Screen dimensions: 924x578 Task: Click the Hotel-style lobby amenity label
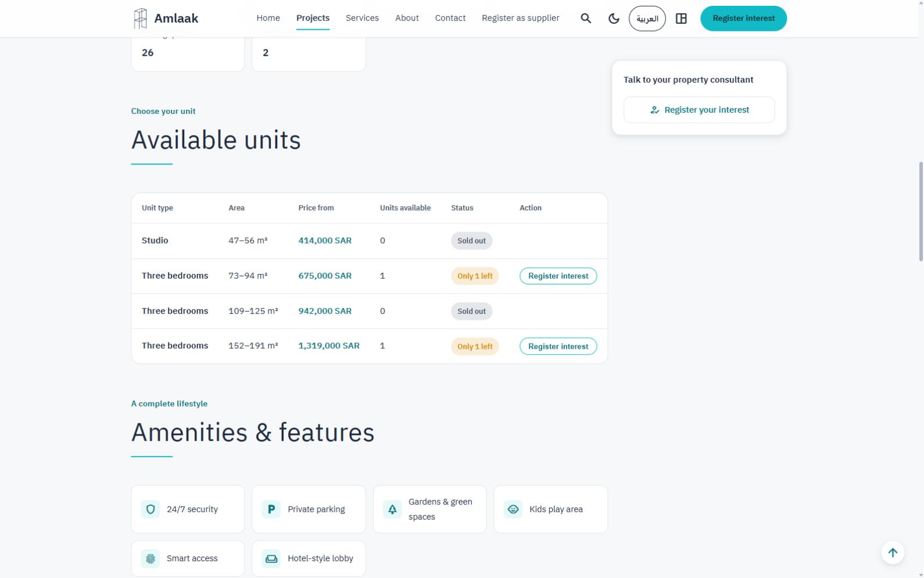[x=320, y=559]
